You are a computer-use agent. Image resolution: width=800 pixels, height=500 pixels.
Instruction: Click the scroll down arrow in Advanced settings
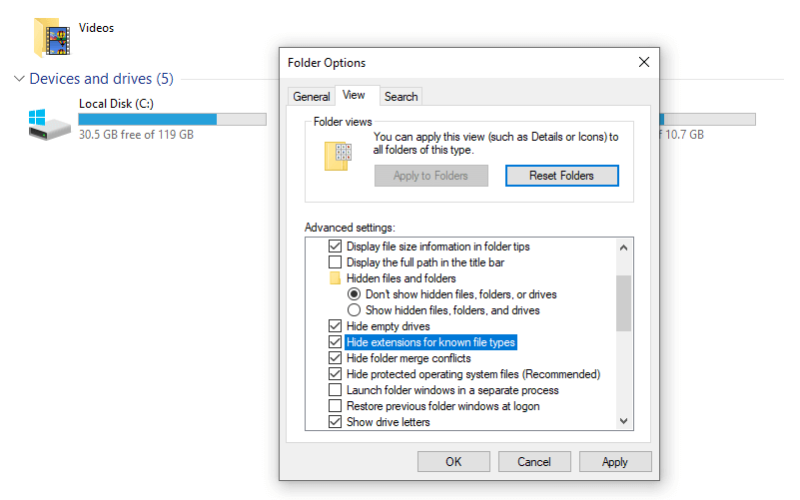[x=623, y=421]
